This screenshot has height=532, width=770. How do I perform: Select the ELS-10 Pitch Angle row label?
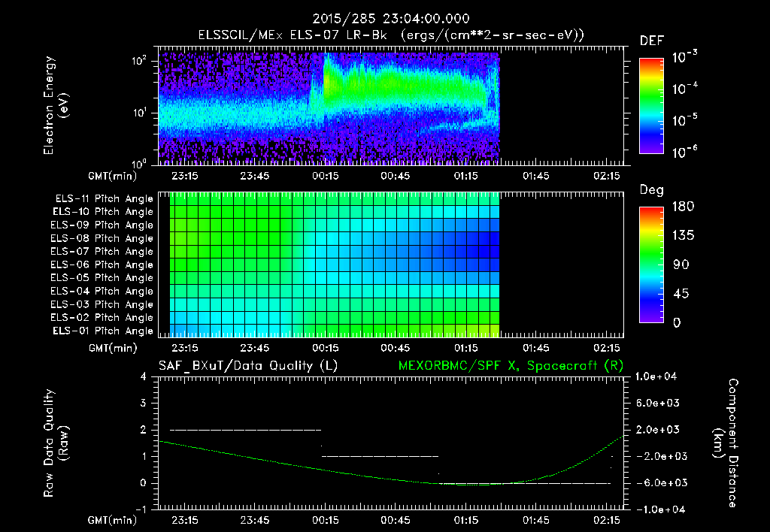point(102,212)
